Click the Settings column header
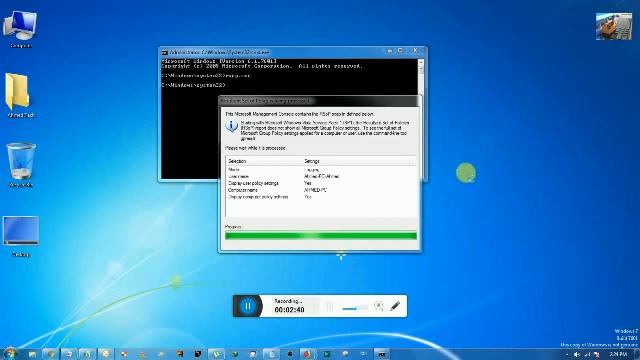This screenshot has width=640, height=360. click(x=359, y=161)
